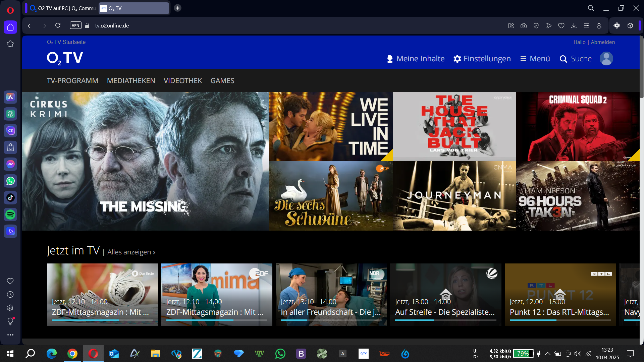Go to VIDEOTHEK section
This screenshot has height=362, width=644.
[183, 81]
